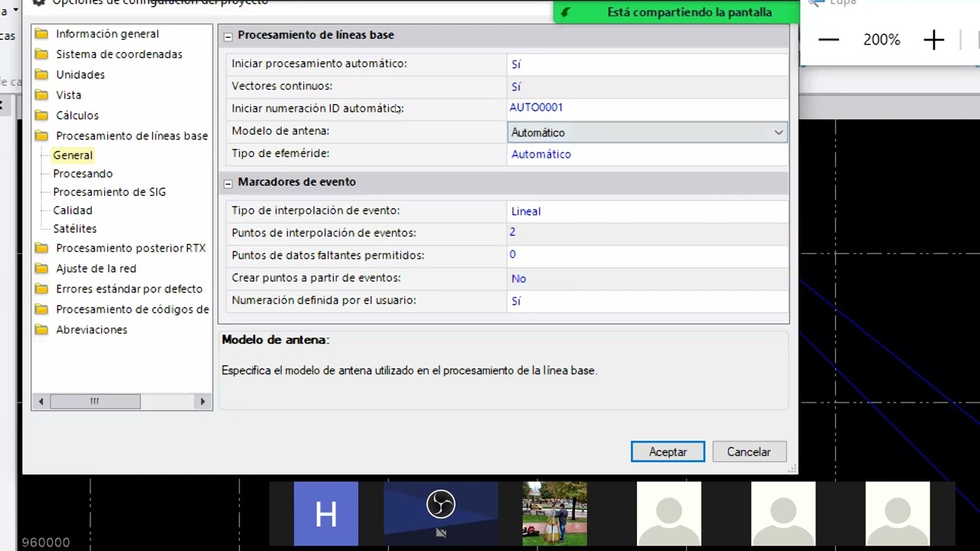Open Cálculos folder in tree
The height and width of the screenshot is (551, 980).
77,116
